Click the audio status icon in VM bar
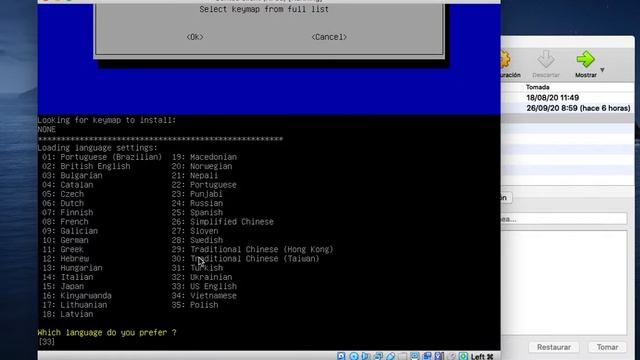 coord(365,356)
